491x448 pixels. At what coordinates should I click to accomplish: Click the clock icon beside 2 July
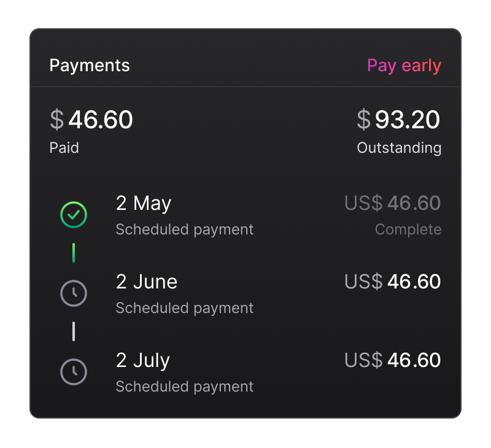point(74,372)
